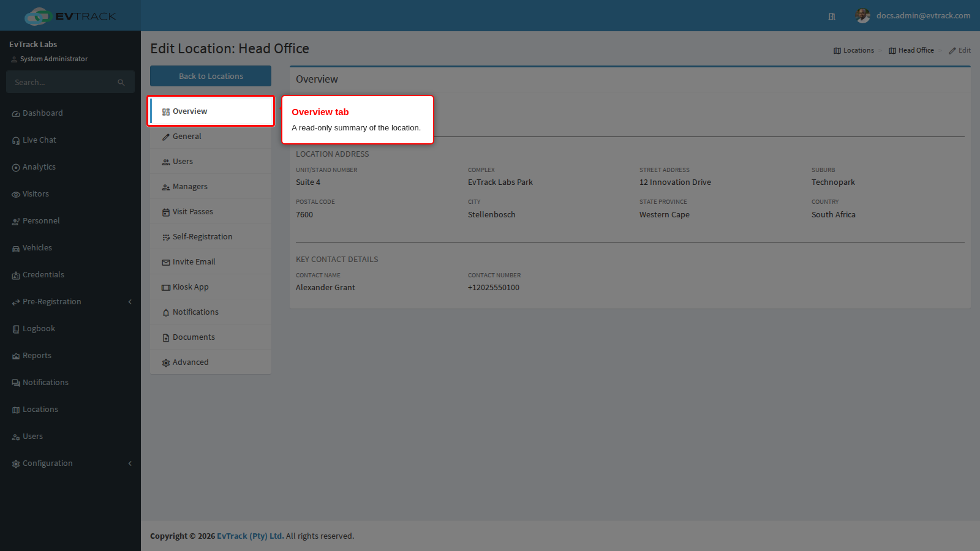This screenshot has width=980, height=551.
Task: Click the Pre-Registration arrows icon
Action: pyautogui.click(x=16, y=302)
